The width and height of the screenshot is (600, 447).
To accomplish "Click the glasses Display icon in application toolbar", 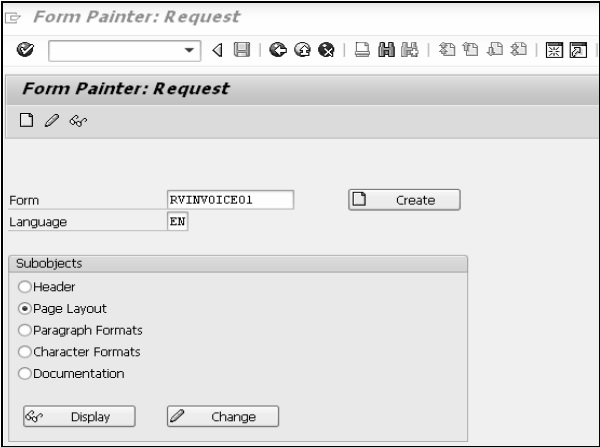I will (76, 120).
